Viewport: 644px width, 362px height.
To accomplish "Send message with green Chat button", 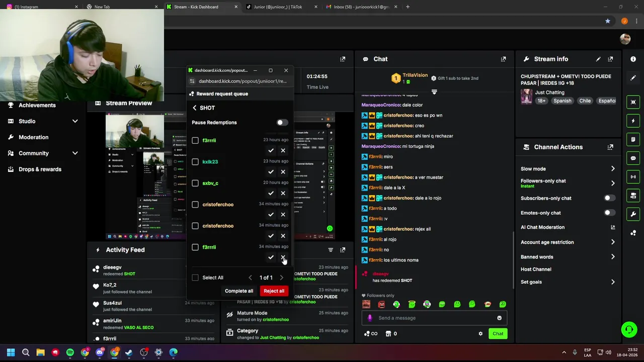I will pyautogui.click(x=498, y=334).
